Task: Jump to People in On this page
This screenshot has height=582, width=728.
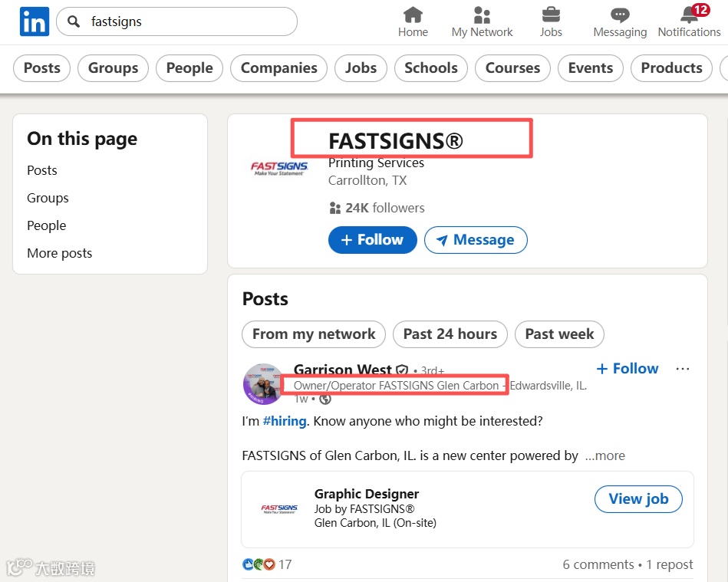Action: [47, 225]
